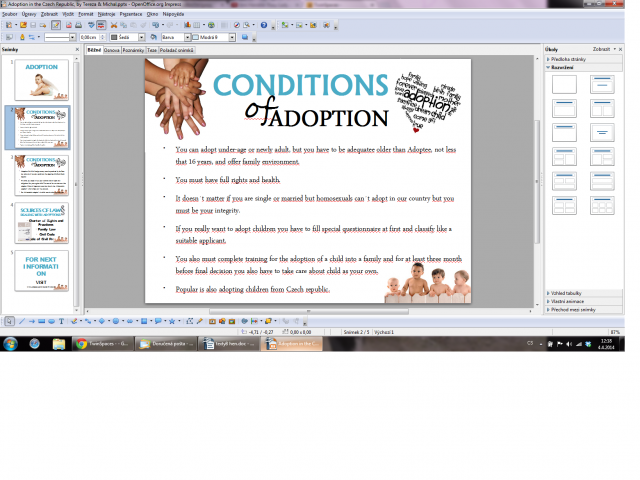Click the Insert chart icon
The width and height of the screenshot is (640, 480).
(187, 25)
